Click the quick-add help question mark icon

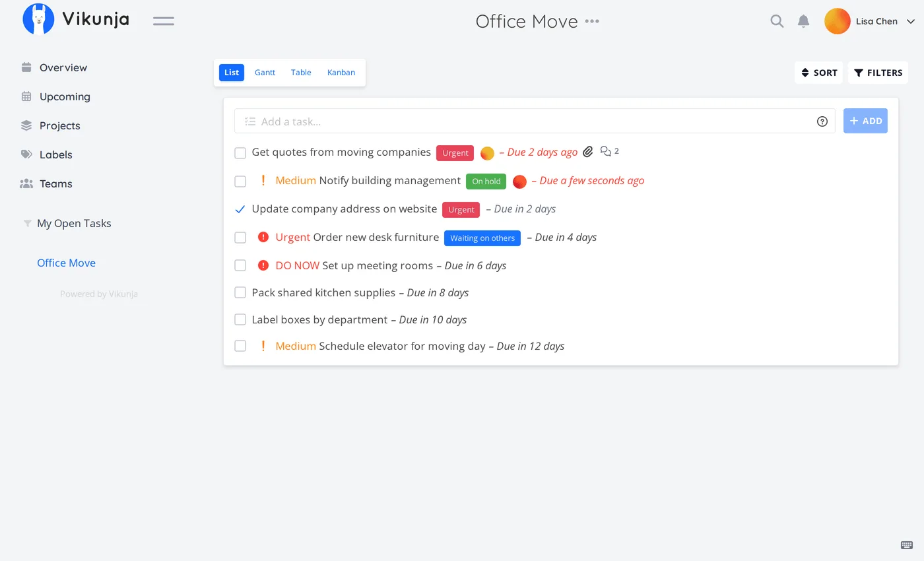click(x=822, y=121)
